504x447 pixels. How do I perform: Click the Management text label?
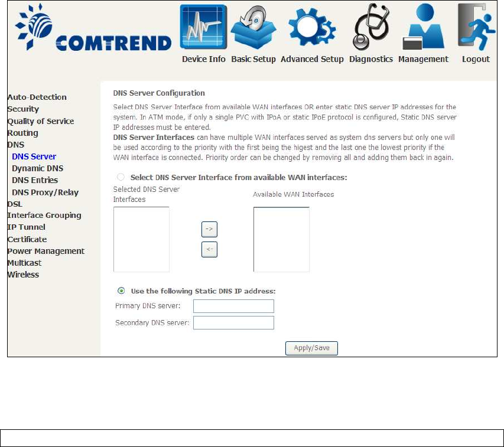pyautogui.click(x=423, y=60)
